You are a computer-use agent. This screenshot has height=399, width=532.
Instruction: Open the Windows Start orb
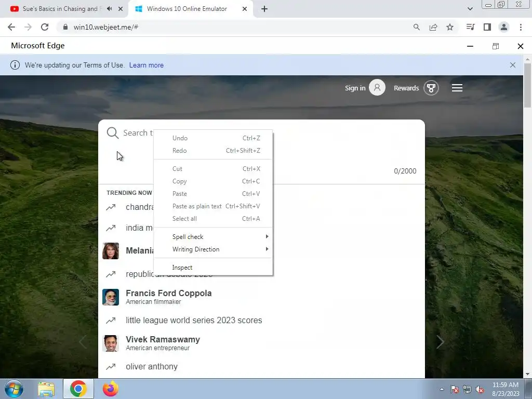14,389
